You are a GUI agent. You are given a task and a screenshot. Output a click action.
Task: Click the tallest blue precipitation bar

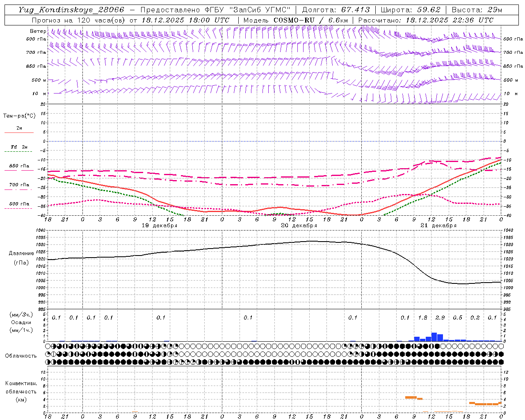434,337
